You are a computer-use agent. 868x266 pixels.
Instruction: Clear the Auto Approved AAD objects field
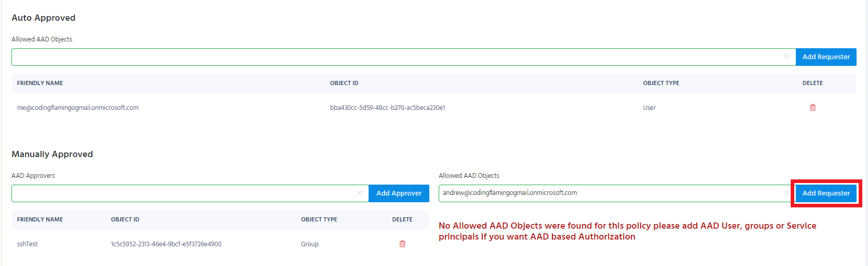tap(786, 57)
